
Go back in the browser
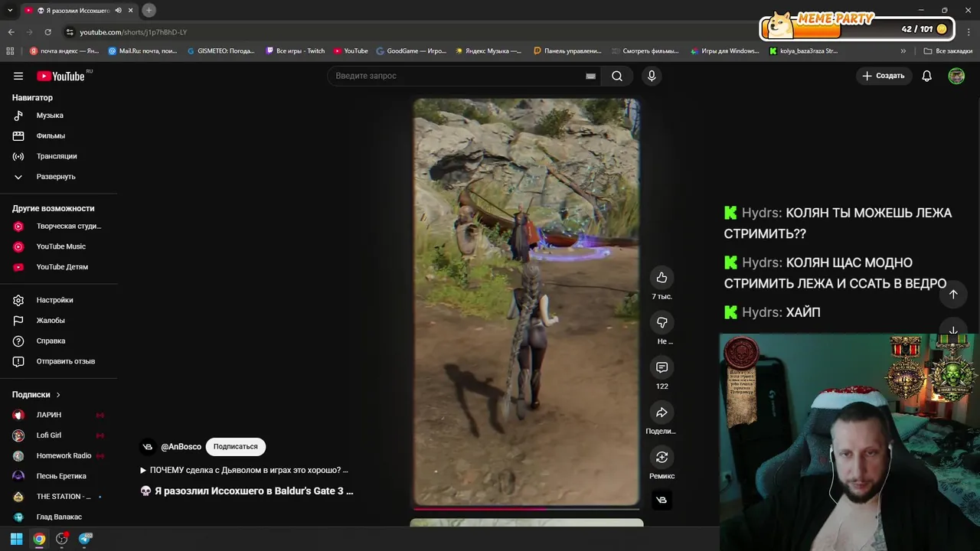[x=11, y=32]
